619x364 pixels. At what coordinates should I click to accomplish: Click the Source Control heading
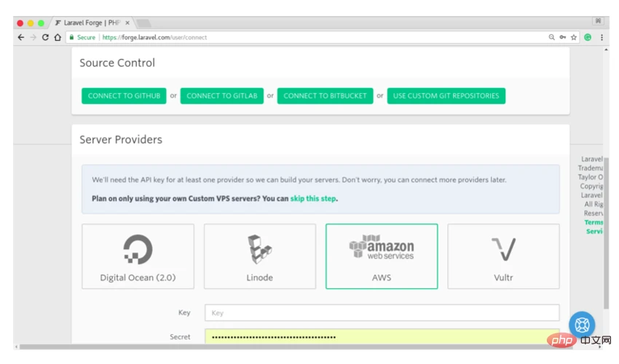117,63
